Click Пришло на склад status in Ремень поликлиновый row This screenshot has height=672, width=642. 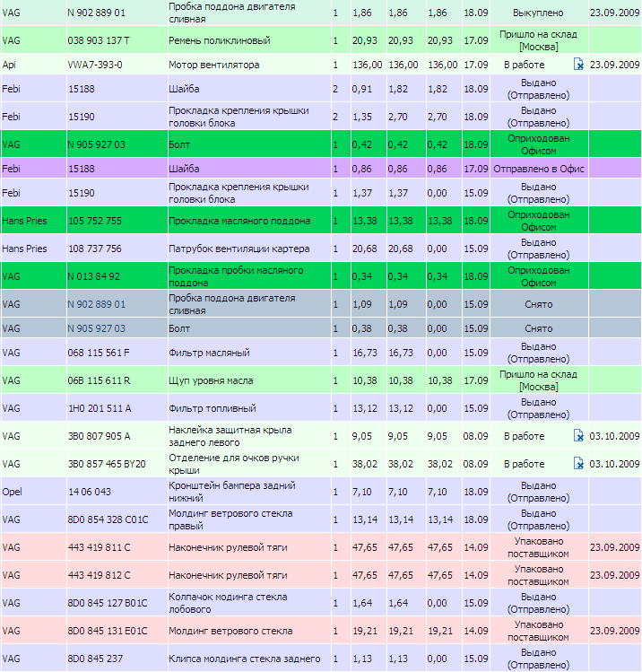point(538,40)
